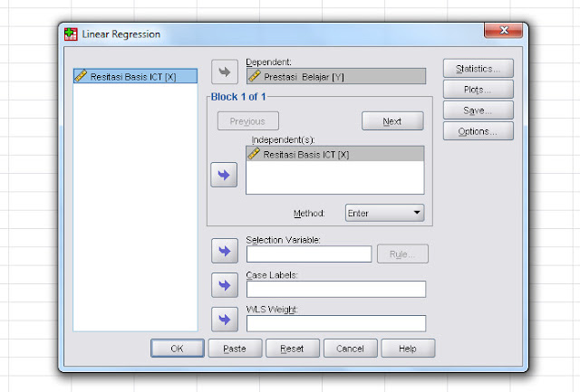Click the arrow button beside Case Labels
This screenshot has width=580, height=392.
[225, 285]
